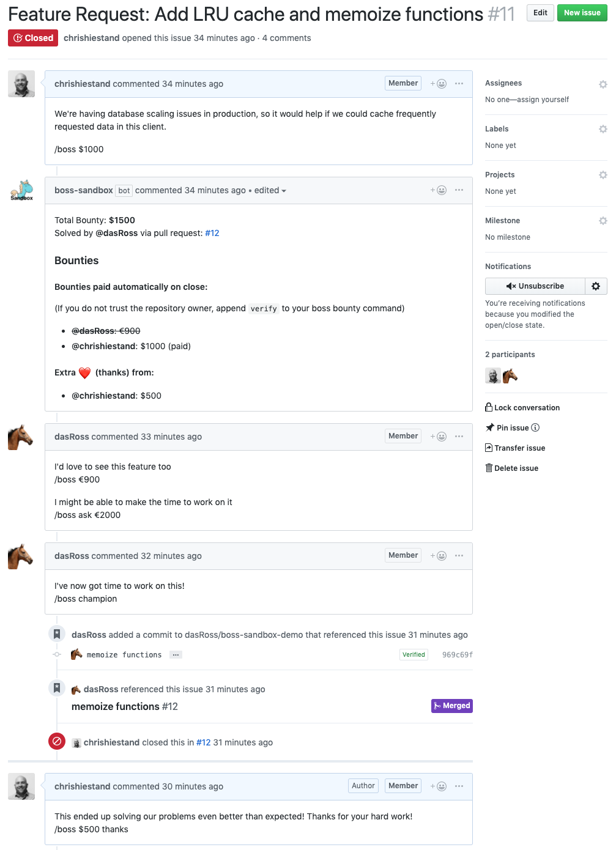The image size is (616, 850).
Task: Open options menu on dasRoss's first comment
Action: (x=459, y=436)
